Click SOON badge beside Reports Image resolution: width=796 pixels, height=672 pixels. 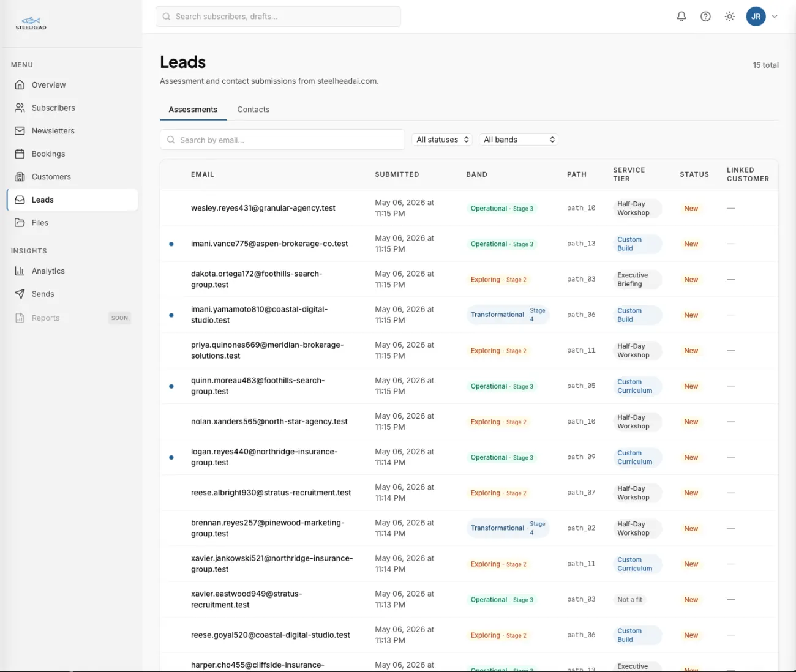(120, 318)
